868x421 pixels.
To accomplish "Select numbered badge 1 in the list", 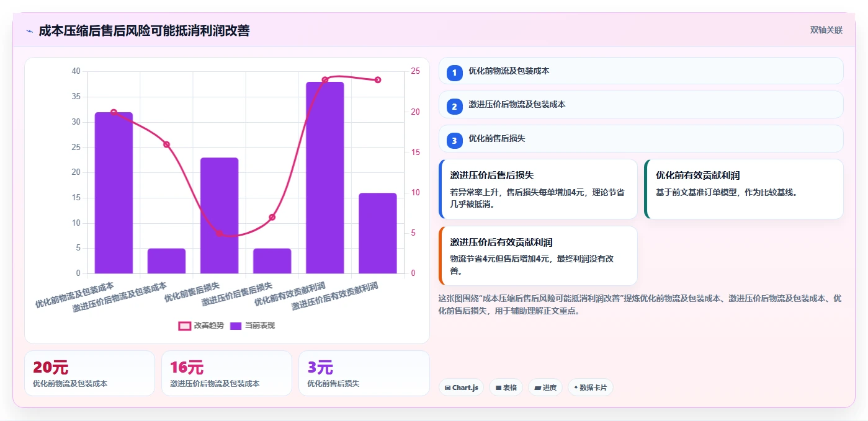I will click(454, 73).
